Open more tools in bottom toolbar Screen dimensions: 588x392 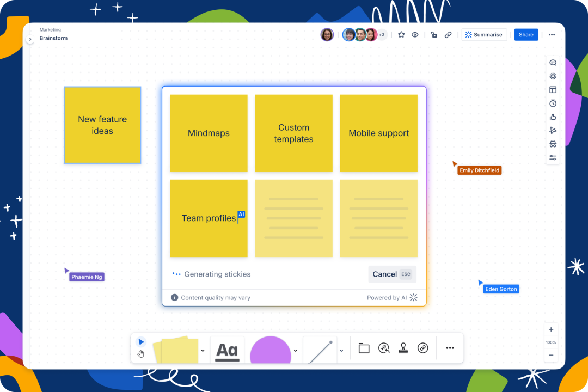pos(450,348)
